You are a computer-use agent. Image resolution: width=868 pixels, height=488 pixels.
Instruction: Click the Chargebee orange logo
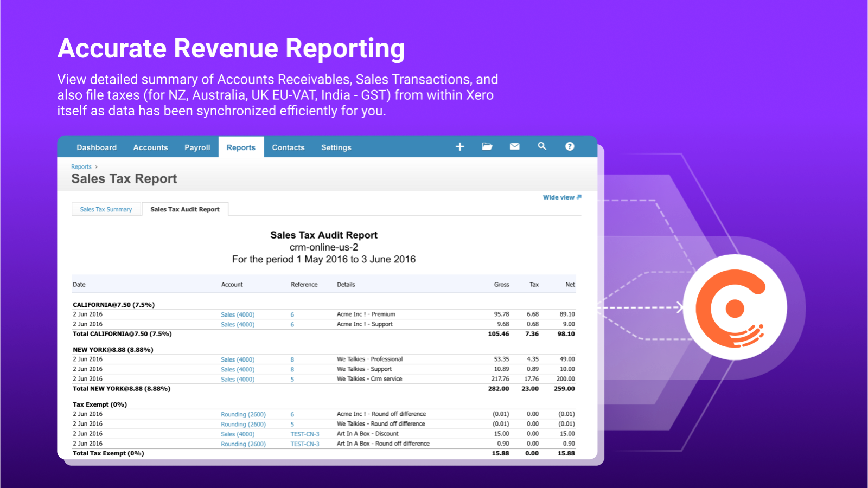(x=735, y=308)
